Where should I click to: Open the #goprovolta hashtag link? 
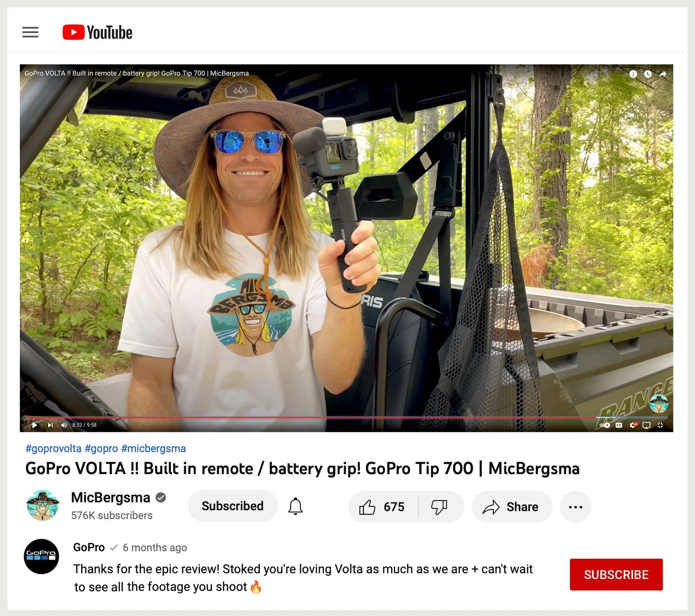pos(53,449)
